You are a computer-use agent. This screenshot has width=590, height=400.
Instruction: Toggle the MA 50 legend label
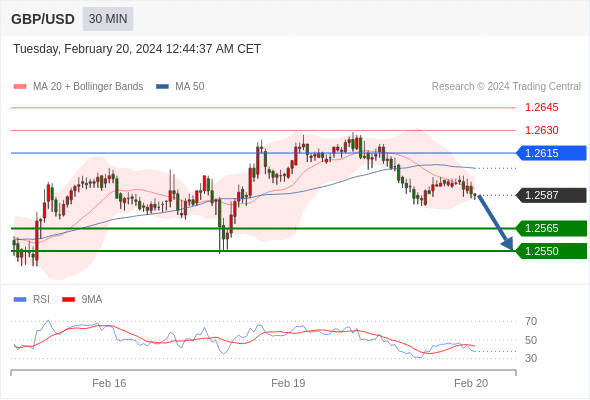190,87
